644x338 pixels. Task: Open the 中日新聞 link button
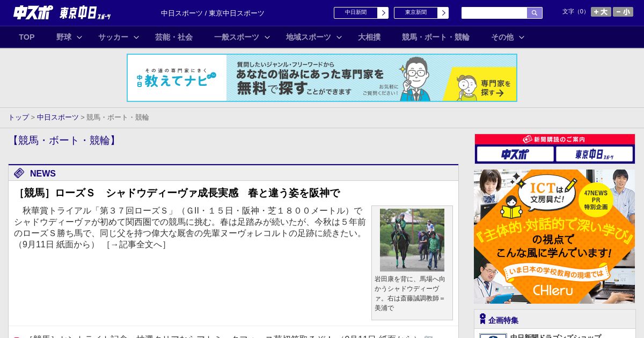356,13
